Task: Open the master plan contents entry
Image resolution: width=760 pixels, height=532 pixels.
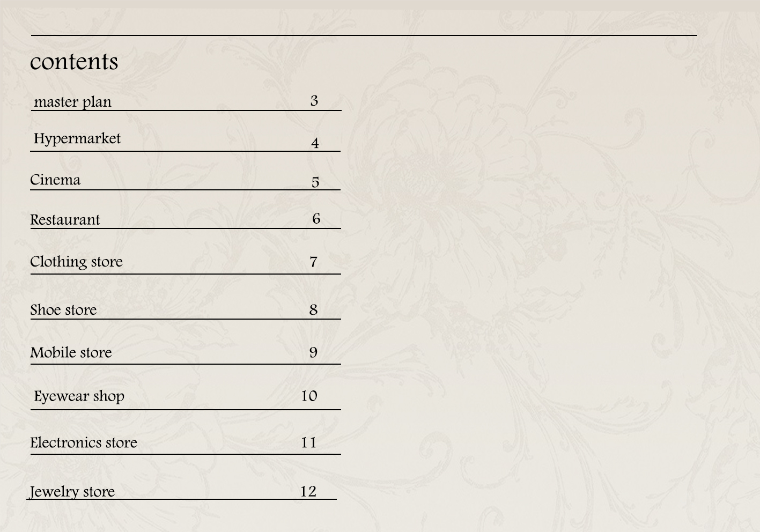Action: click(x=72, y=101)
